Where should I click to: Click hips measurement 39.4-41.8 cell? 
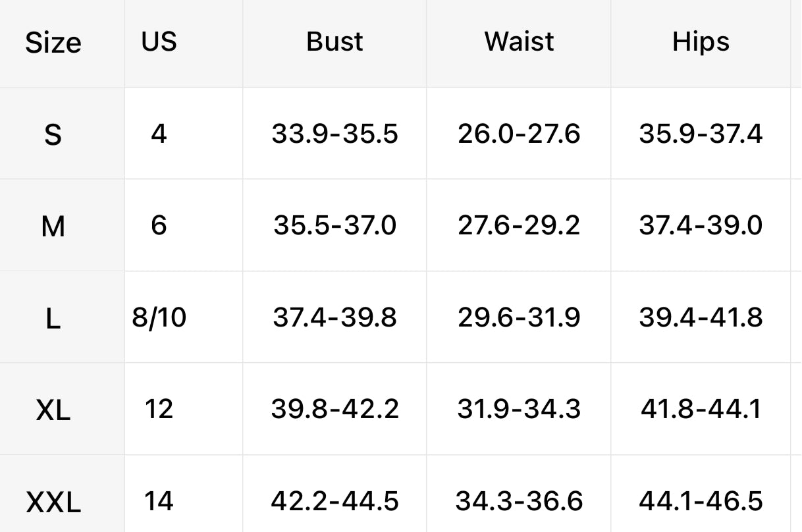click(x=701, y=318)
